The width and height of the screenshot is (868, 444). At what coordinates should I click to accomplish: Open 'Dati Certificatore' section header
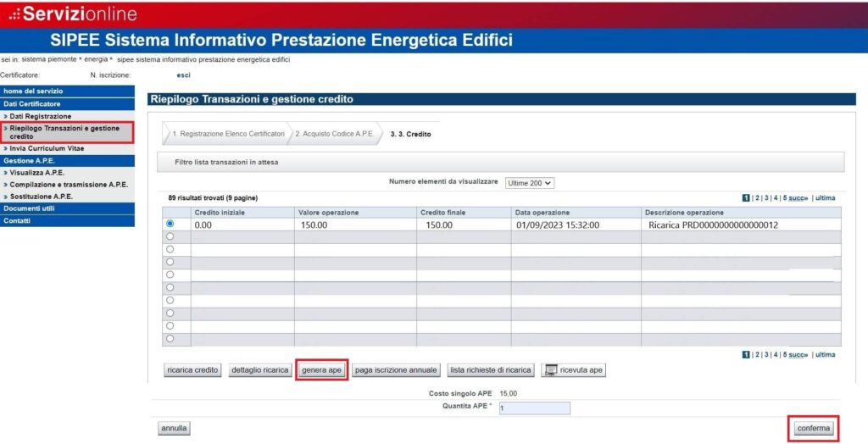(67, 104)
